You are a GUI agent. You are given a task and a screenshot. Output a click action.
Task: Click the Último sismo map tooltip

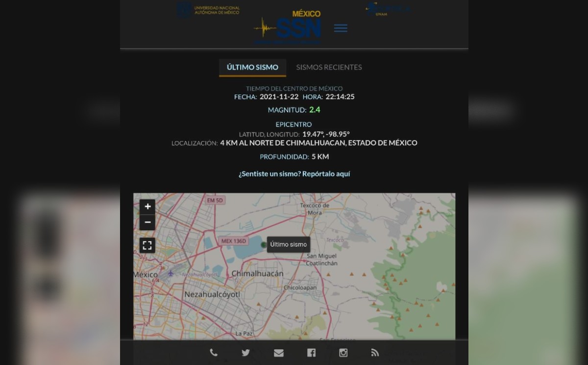pyautogui.click(x=289, y=244)
